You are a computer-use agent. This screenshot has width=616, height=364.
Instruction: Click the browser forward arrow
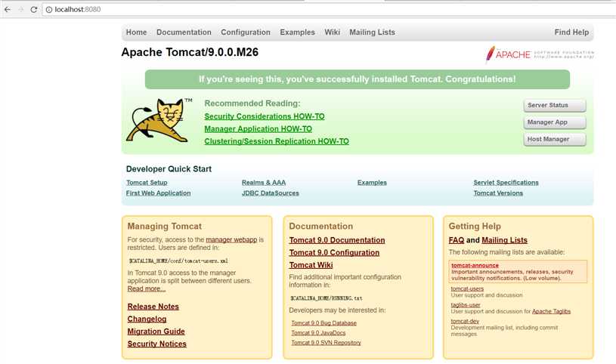(x=21, y=9)
